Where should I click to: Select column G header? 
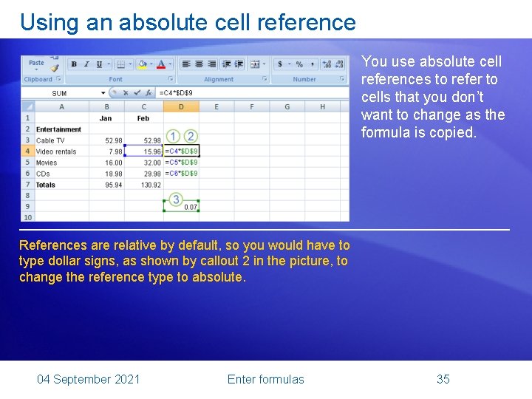(x=287, y=107)
